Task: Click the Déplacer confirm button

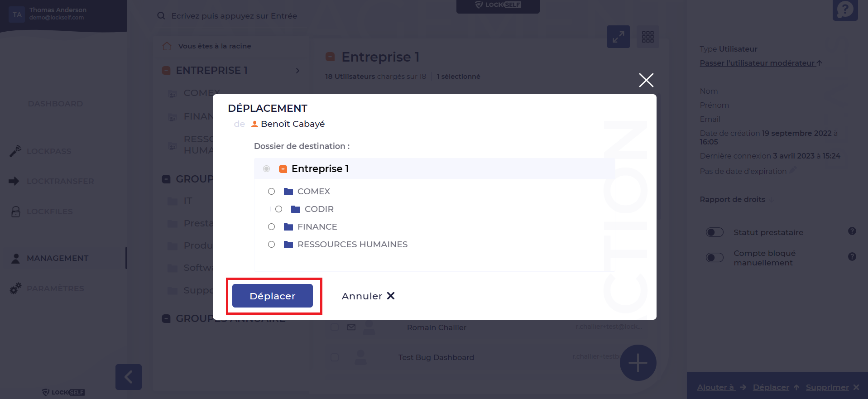Action: (x=273, y=296)
